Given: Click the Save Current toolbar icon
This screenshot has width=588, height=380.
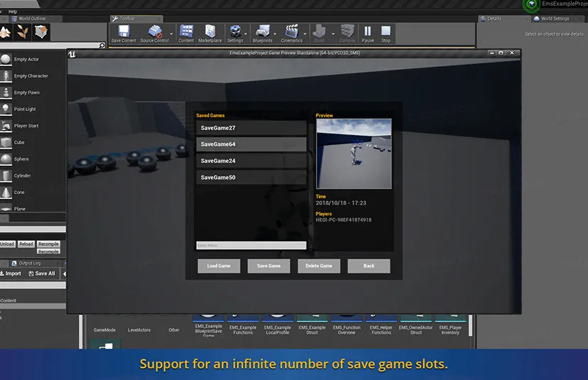Looking at the screenshot, I should point(124,33).
